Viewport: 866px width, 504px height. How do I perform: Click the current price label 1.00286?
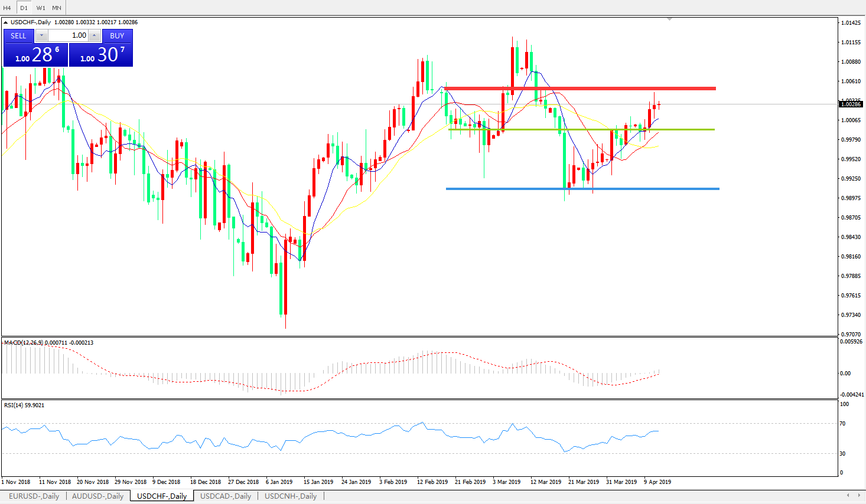coord(851,104)
